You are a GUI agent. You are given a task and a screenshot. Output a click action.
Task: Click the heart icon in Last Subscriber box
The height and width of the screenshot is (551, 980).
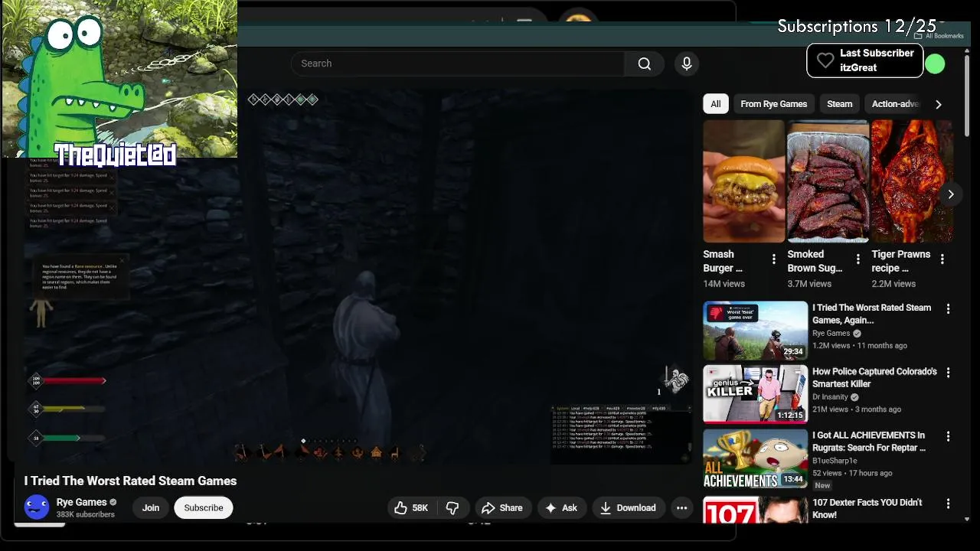click(825, 60)
